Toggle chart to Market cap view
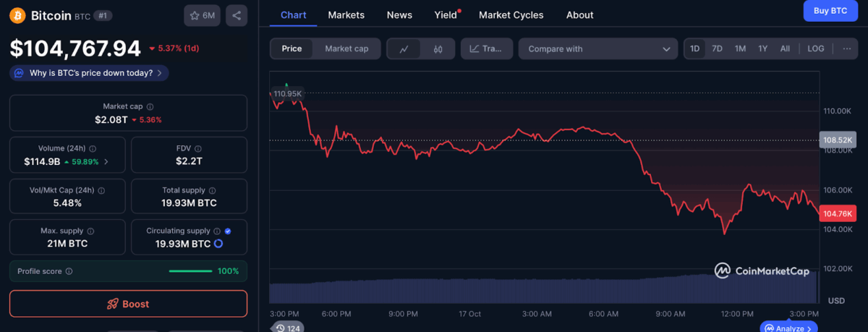868x332 pixels. 346,48
